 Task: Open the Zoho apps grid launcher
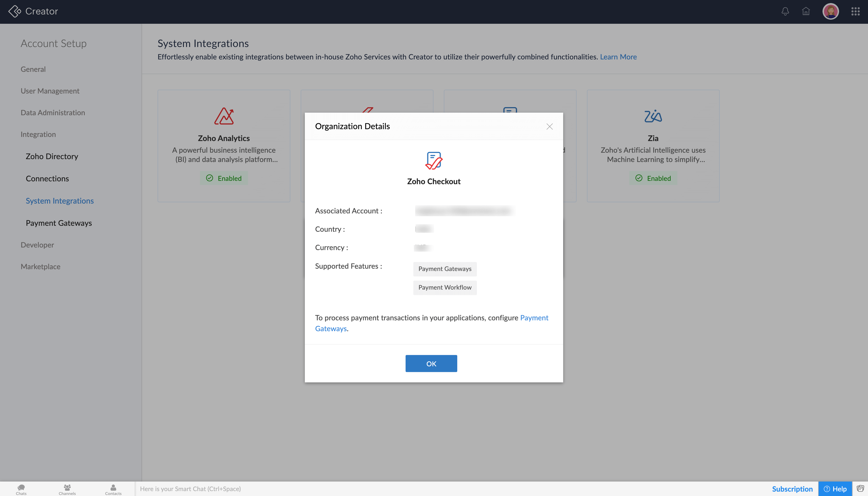[x=855, y=11]
